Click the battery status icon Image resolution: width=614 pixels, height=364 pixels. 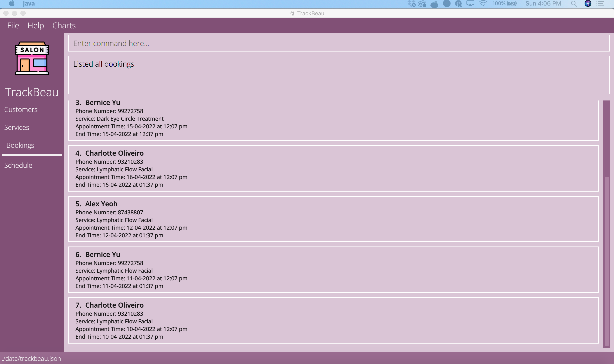512,3
